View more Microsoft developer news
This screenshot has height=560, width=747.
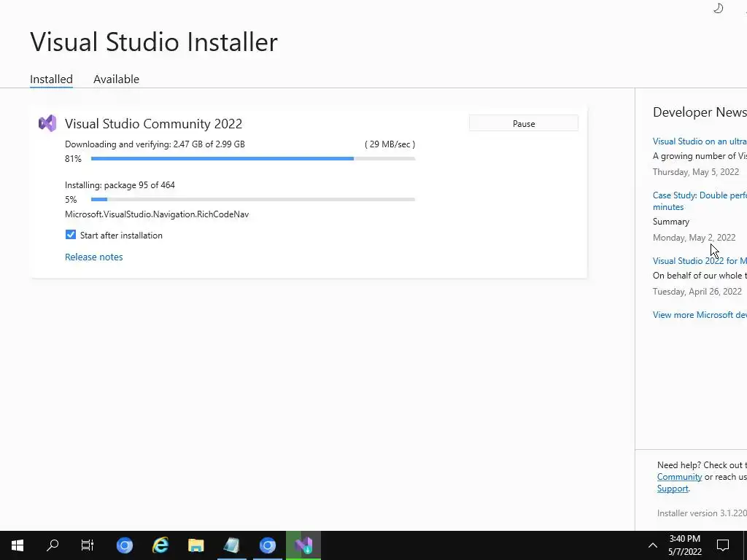click(700, 314)
